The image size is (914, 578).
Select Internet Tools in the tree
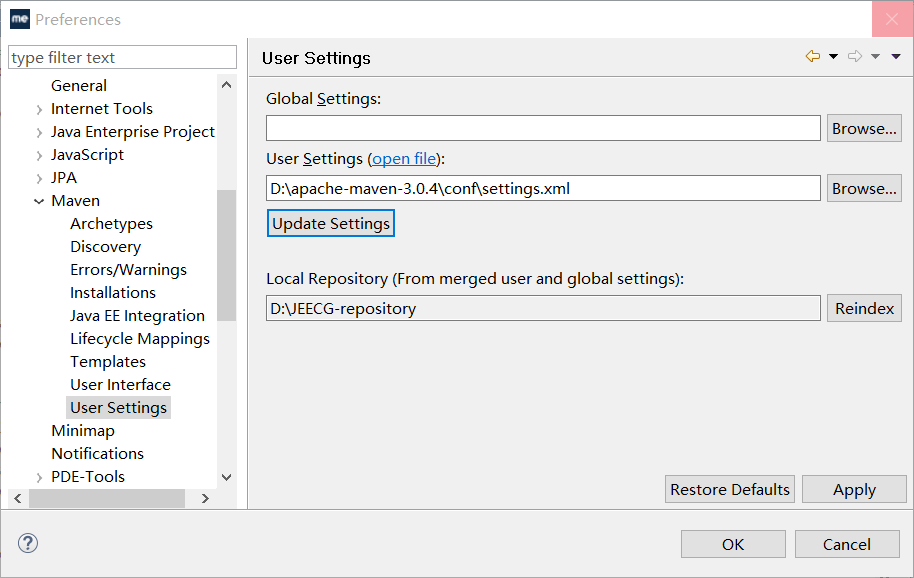point(101,109)
